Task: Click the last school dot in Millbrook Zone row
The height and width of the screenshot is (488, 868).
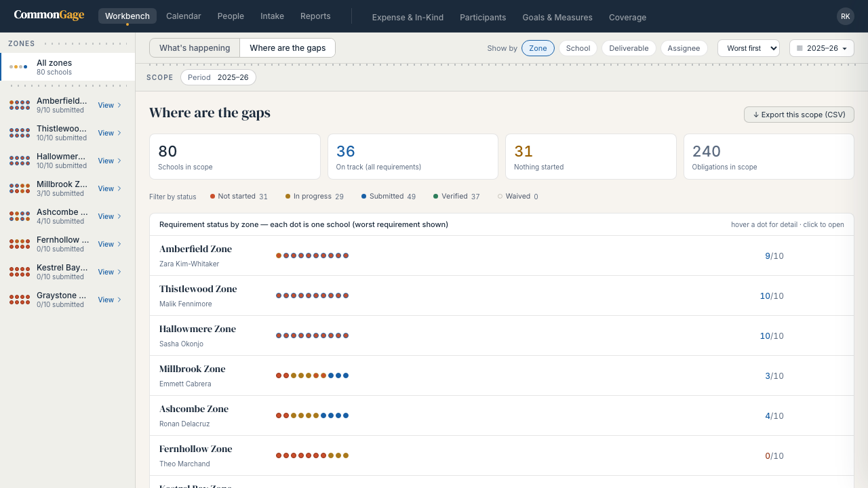Action: tap(346, 375)
